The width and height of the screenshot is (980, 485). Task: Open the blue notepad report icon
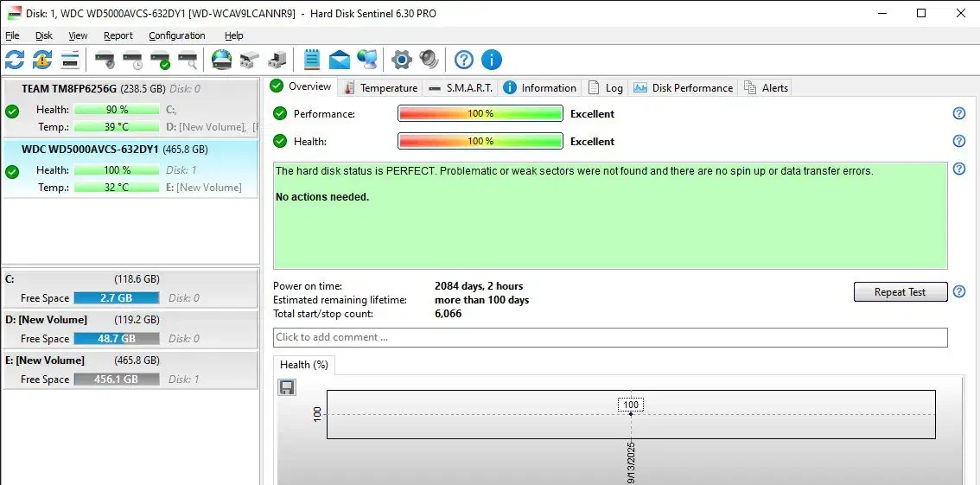312,60
